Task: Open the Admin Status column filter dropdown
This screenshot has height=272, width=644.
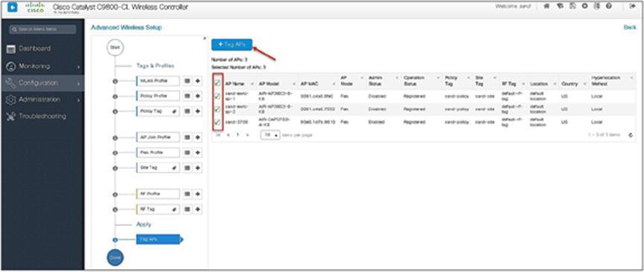Action: click(x=397, y=78)
